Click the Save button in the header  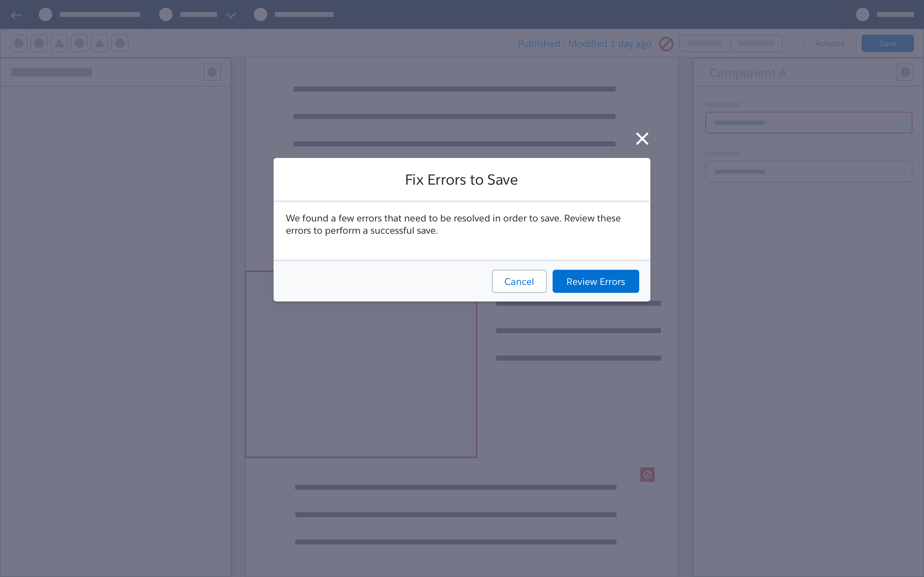click(887, 43)
